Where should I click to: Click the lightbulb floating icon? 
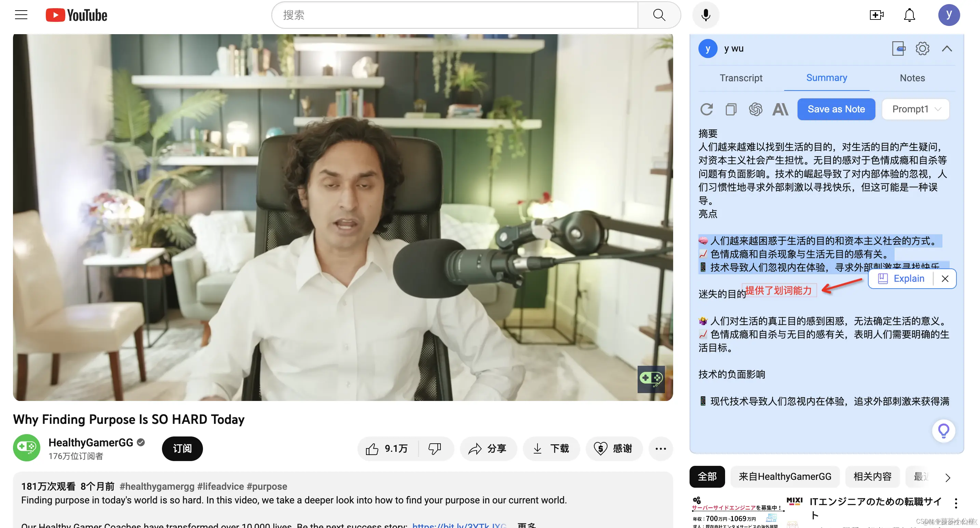tap(943, 431)
